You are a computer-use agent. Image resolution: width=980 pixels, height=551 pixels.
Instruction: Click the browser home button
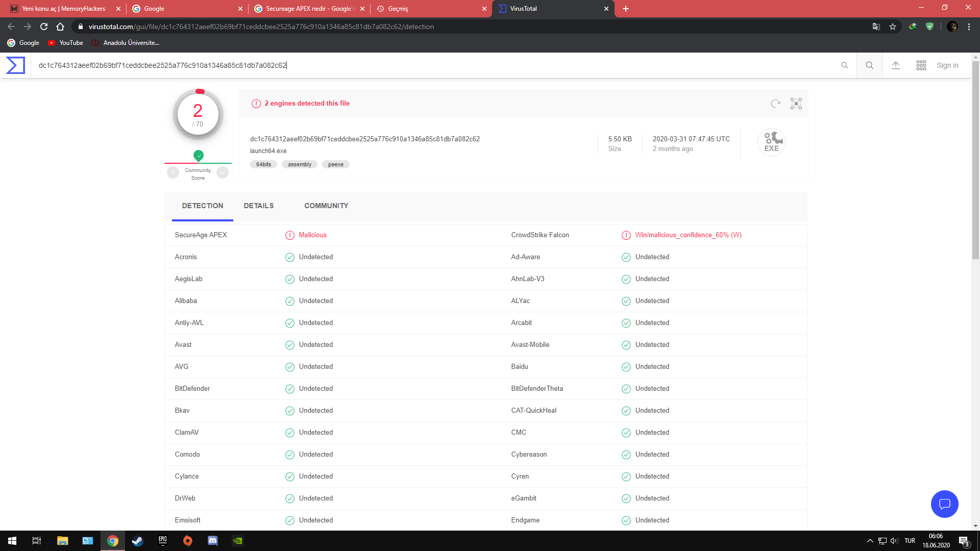(60, 27)
